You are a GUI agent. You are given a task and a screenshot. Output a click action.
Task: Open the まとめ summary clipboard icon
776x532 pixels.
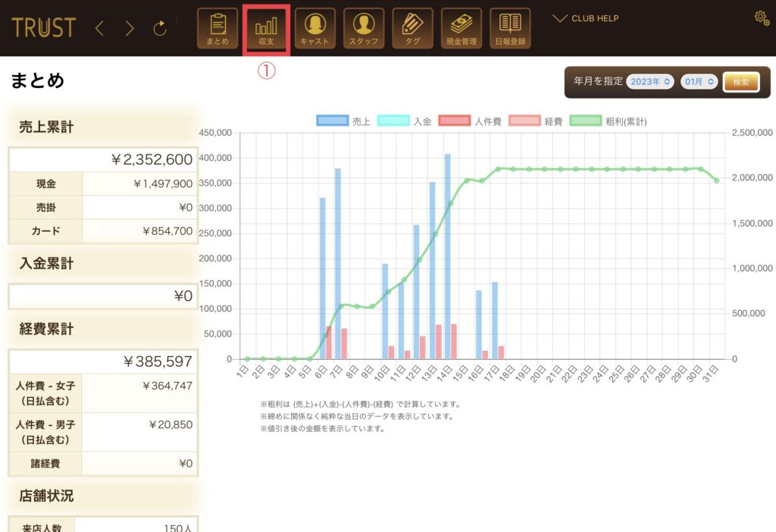tap(217, 28)
